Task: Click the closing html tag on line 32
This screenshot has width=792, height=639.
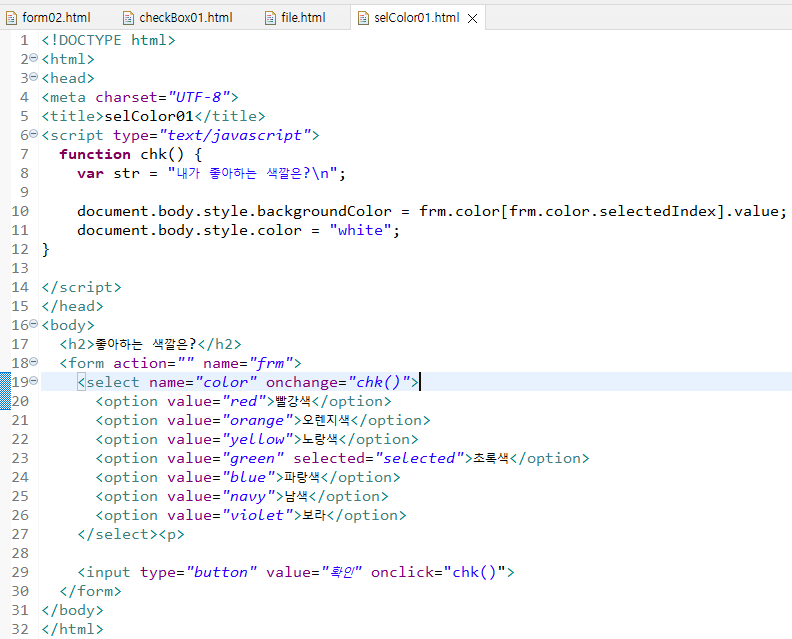Action: tap(72, 629)
